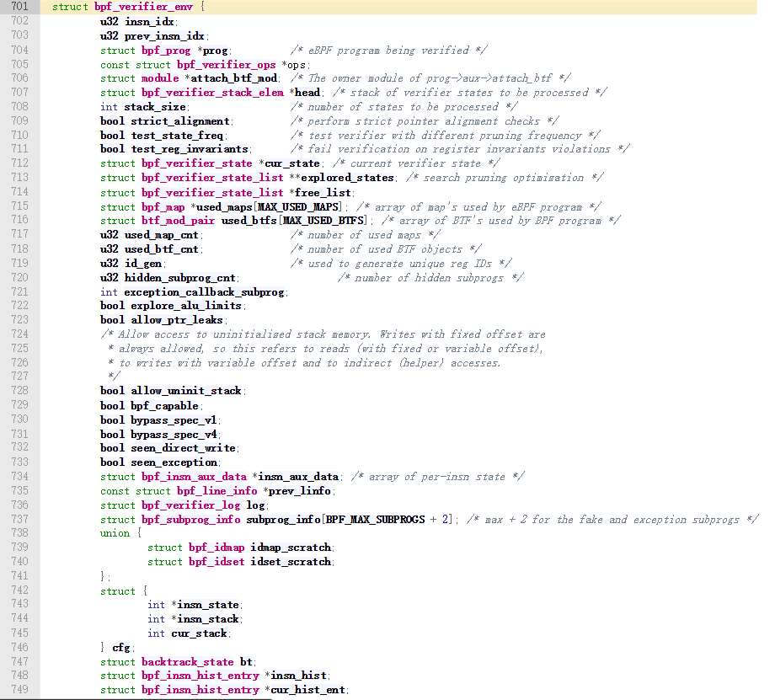Click the comment 'array of per-insn state'
The height and width of the screenshot is (700, 775).
[437, 477]
